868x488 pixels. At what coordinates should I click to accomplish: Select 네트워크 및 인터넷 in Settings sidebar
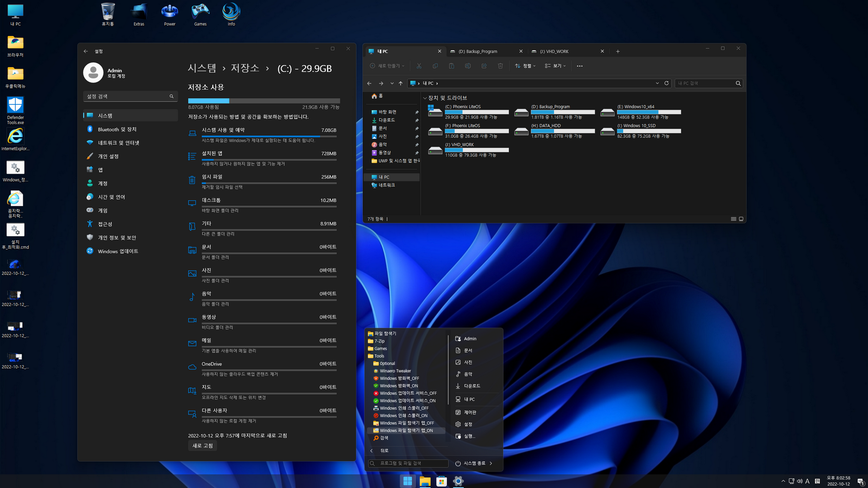click(x=130, y=143)
